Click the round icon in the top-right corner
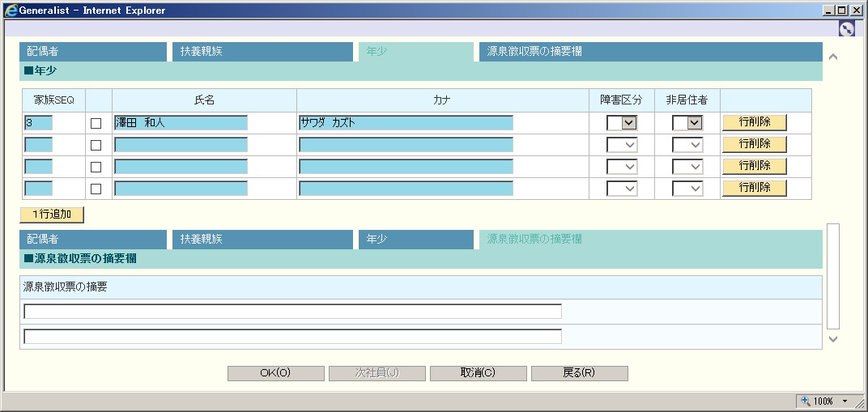Image resolution: width=868 pixels, height=412 pixels. 847,28
